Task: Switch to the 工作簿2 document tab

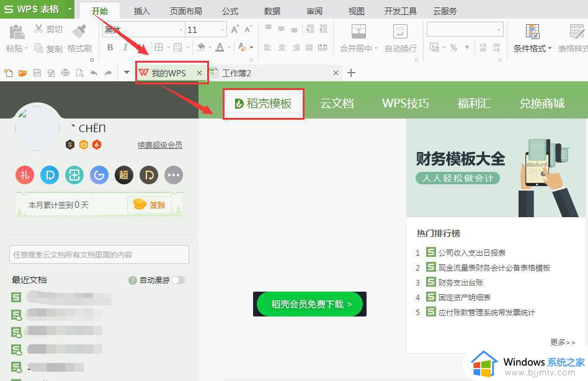Action: [275, 73]
